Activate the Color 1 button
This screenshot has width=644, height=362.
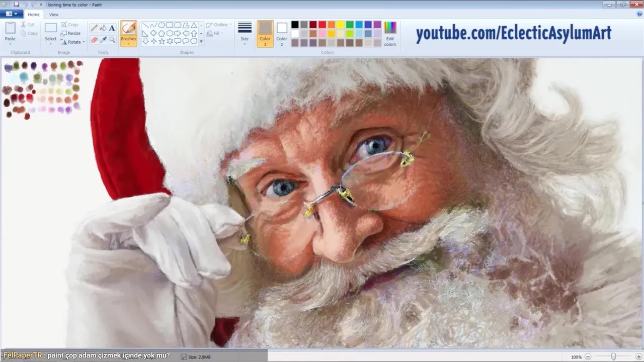(265, 34)
